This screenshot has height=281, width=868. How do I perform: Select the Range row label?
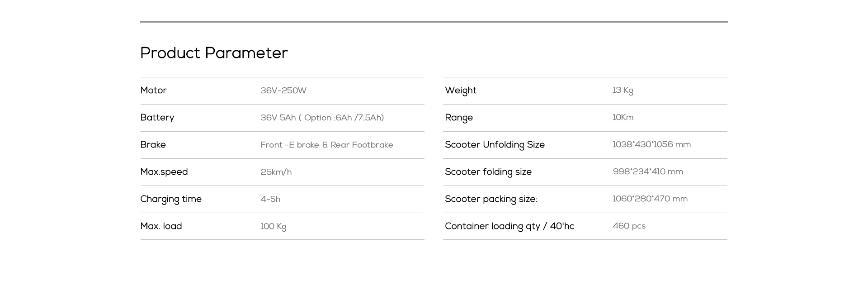459,118
